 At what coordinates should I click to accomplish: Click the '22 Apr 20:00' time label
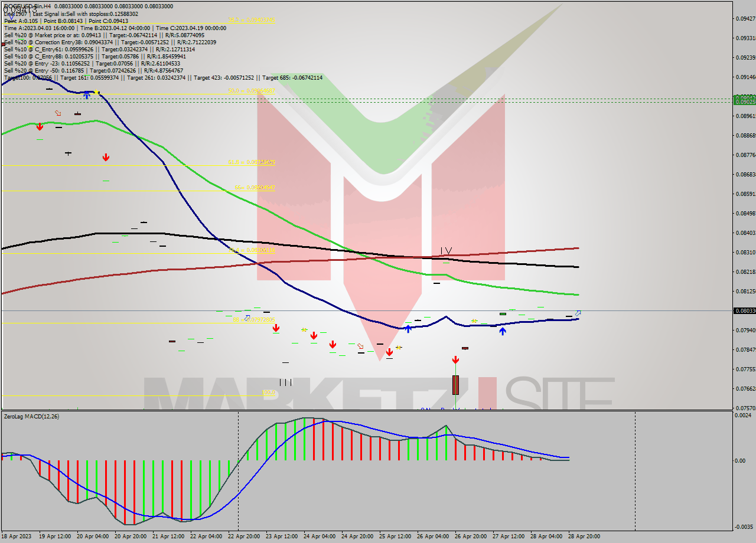245,537
